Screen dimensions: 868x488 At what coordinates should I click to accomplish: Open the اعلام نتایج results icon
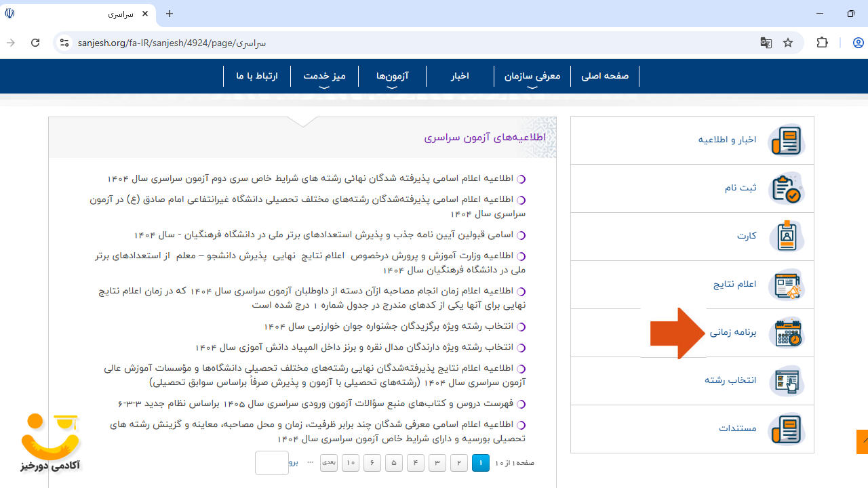pyautogui.click(x=787, y=285)
